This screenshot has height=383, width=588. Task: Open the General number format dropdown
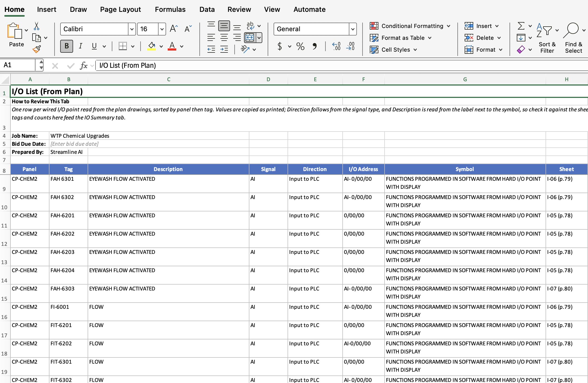tap(353, 29)
